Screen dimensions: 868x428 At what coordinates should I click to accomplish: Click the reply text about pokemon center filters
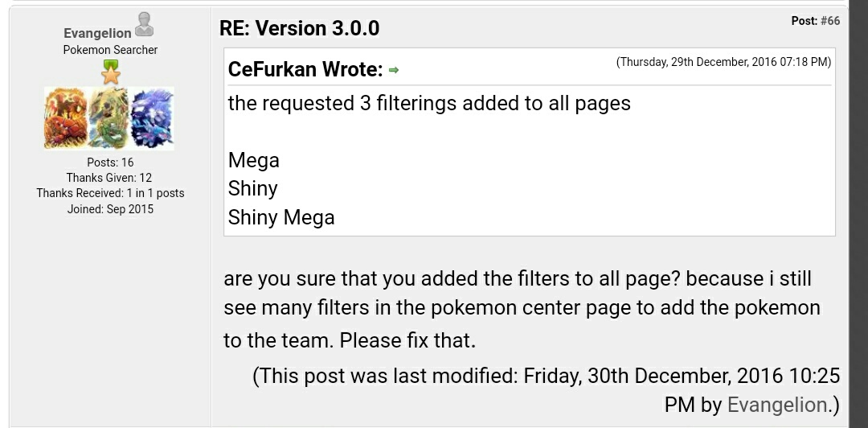tap(521, 309)
